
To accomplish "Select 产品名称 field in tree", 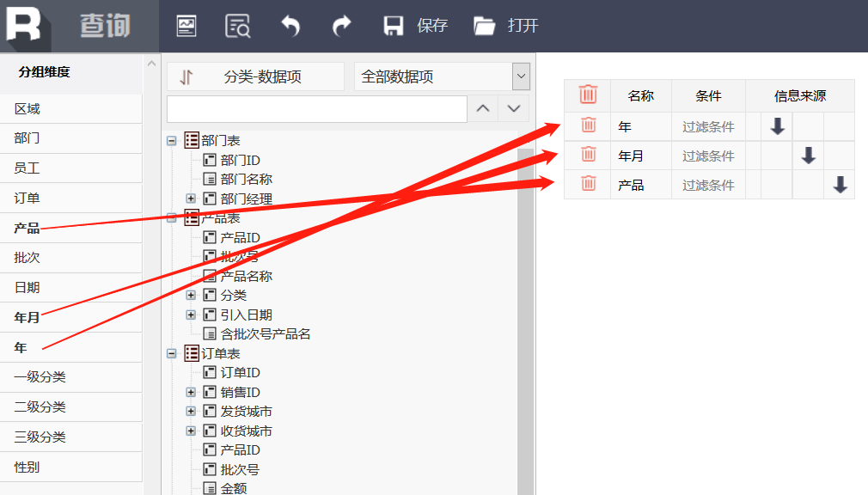I will point(247,277).
